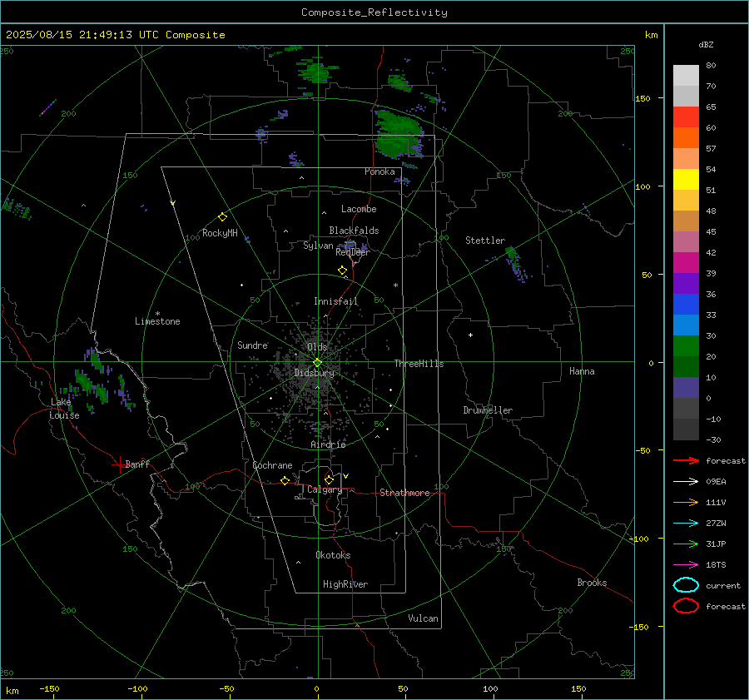Click the Vulcan city label
The height and width of the screenshot is (700, 749).
(423, 618)
